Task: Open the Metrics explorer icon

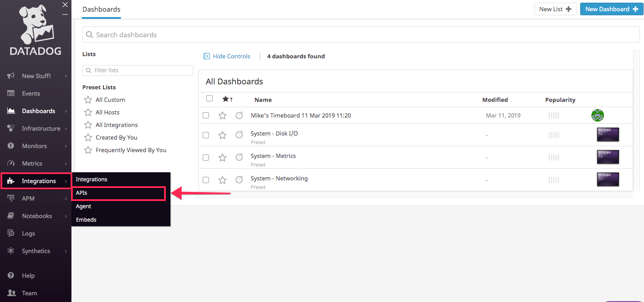Action: pyautogui.click(x=10, y=163)
